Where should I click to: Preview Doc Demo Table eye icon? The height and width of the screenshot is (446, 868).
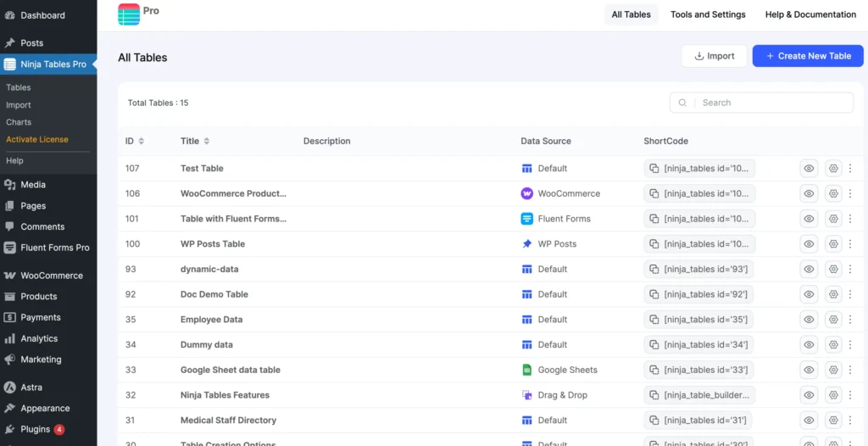click(x=809, y=294)
